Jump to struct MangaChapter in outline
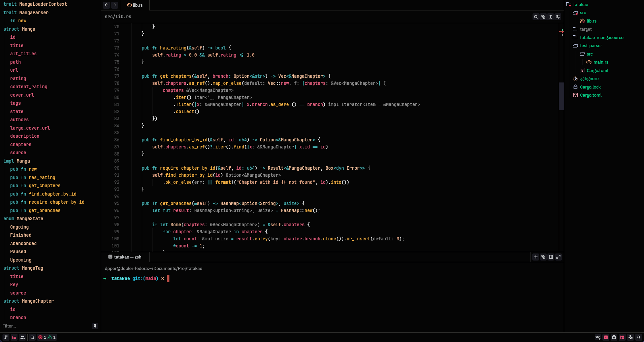Screen dimensions: 644x342 click(x=29, y=301)
